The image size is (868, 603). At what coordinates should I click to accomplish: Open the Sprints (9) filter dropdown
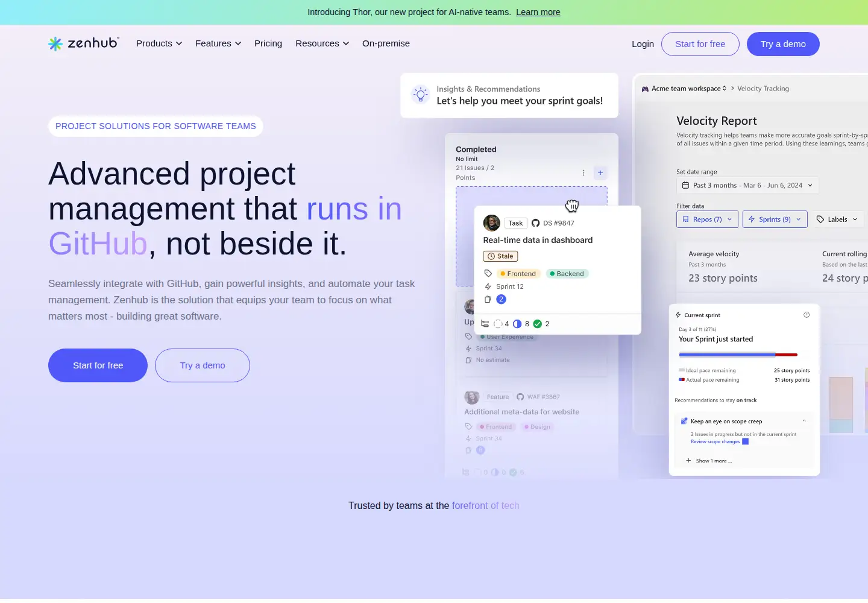(775, 219)
